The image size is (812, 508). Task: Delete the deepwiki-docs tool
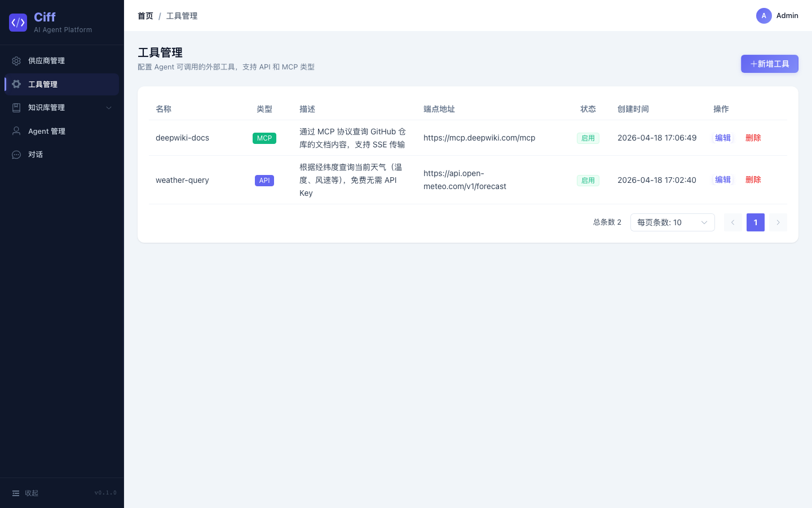(753, 138)
